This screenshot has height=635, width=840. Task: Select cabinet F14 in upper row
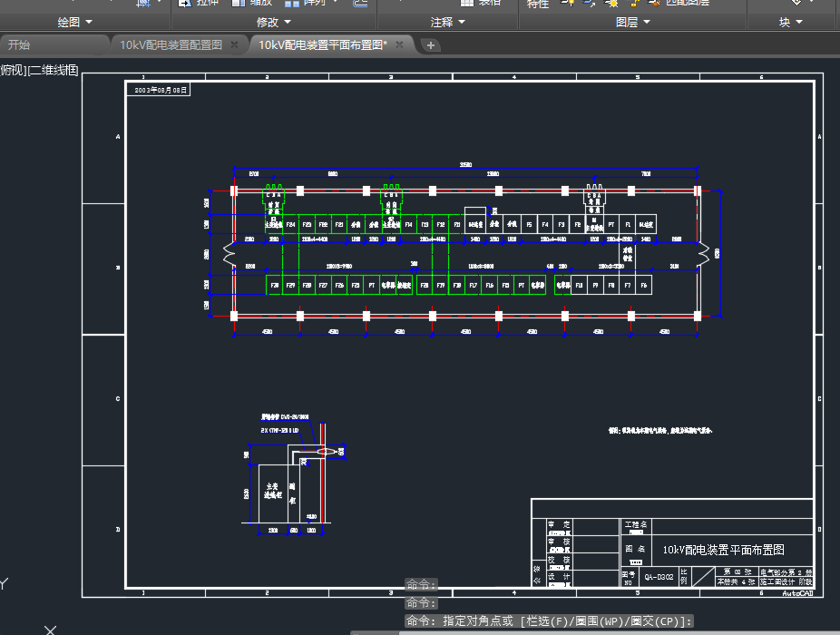(408, 225)
